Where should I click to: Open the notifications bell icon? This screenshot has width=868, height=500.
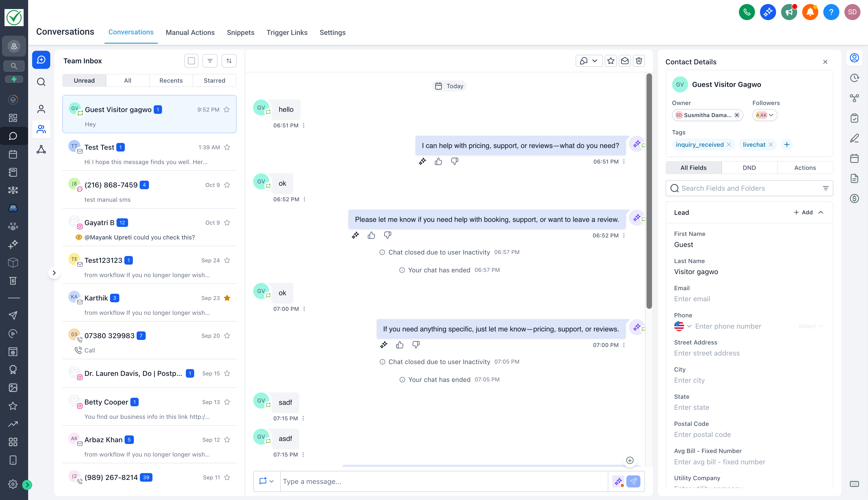(810, 12)
